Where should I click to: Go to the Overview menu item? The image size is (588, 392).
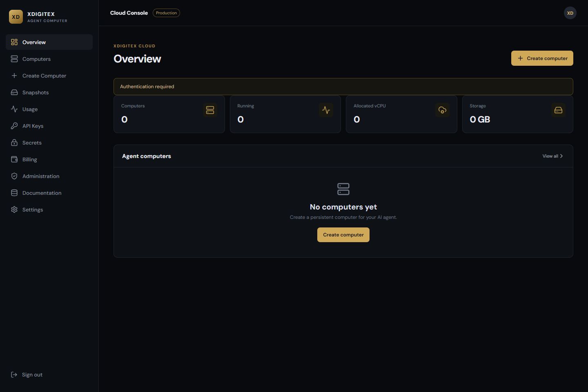point(49,42)
